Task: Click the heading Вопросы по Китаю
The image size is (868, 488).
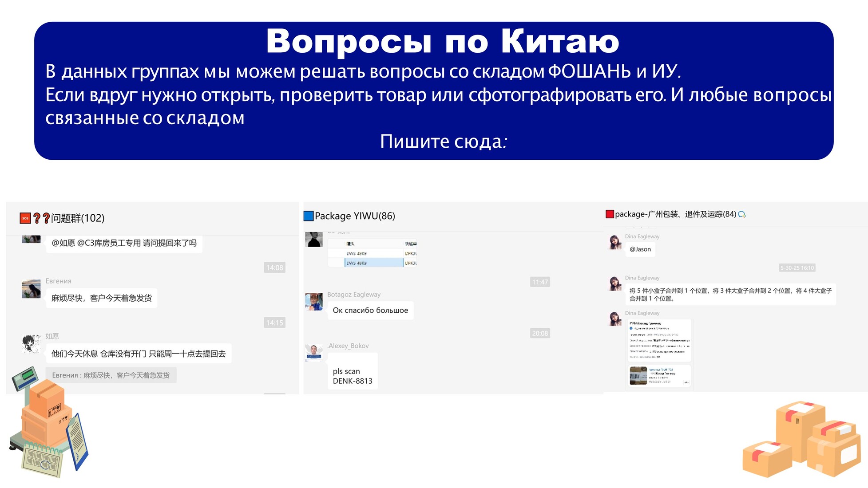Action: tap(443, 41)
